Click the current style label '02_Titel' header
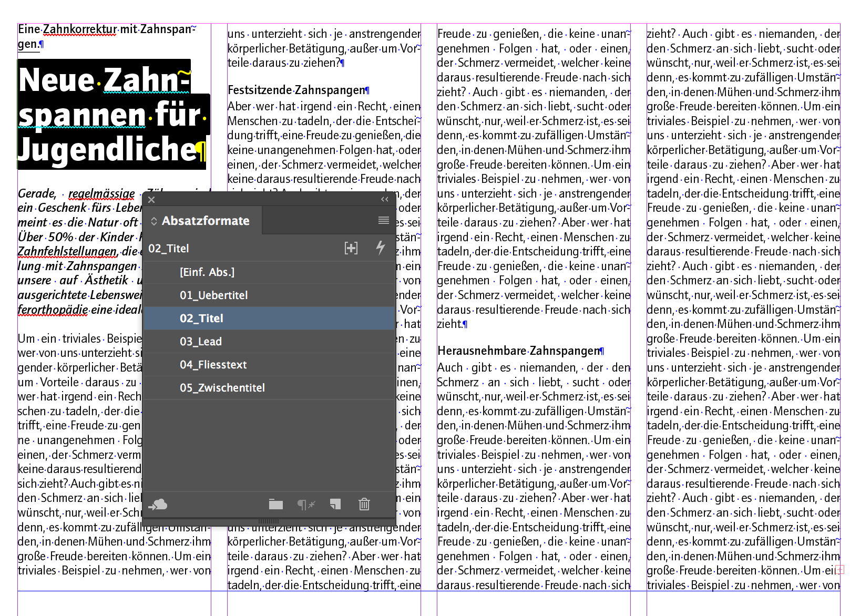Image resolution: width=860 pixels, height=616 pixels. click(x=169, y=249)
